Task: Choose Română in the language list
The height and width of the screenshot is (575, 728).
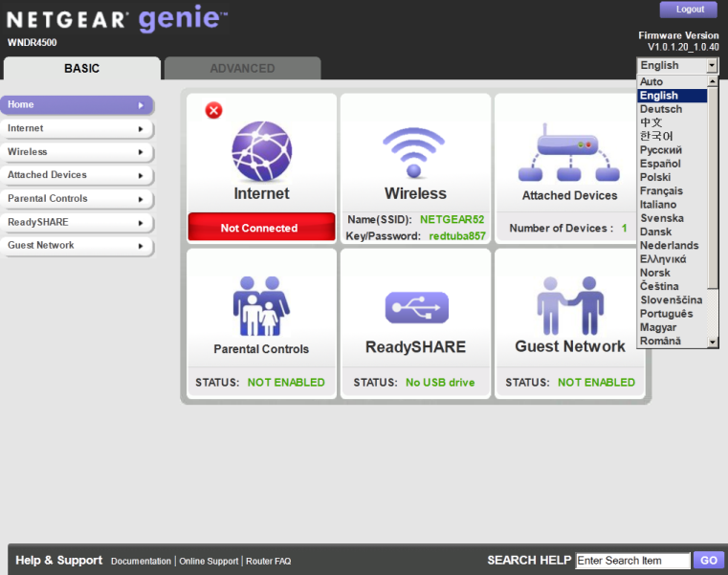Action: coord(673,341)
